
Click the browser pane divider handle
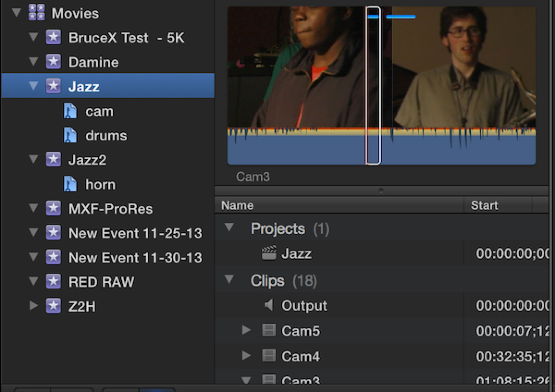(381, 191)
